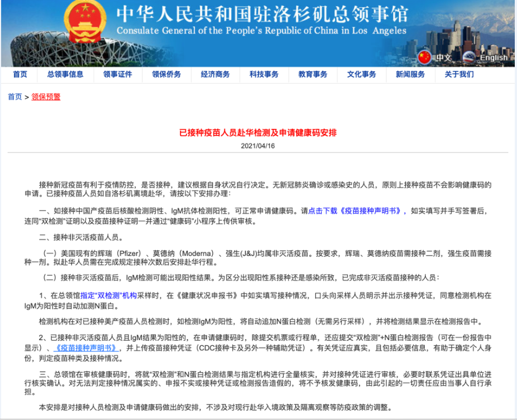517x420 pixels.
Task: Open the 首页 navigation tab
Action: [20, 74]
